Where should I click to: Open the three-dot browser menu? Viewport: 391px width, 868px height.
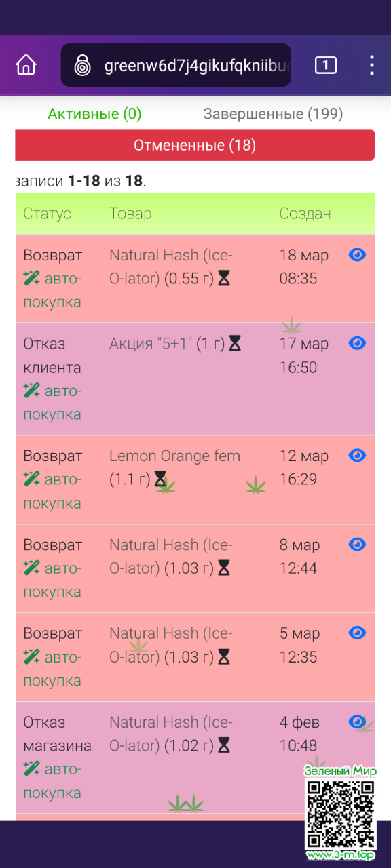click(x=371, y=65)
